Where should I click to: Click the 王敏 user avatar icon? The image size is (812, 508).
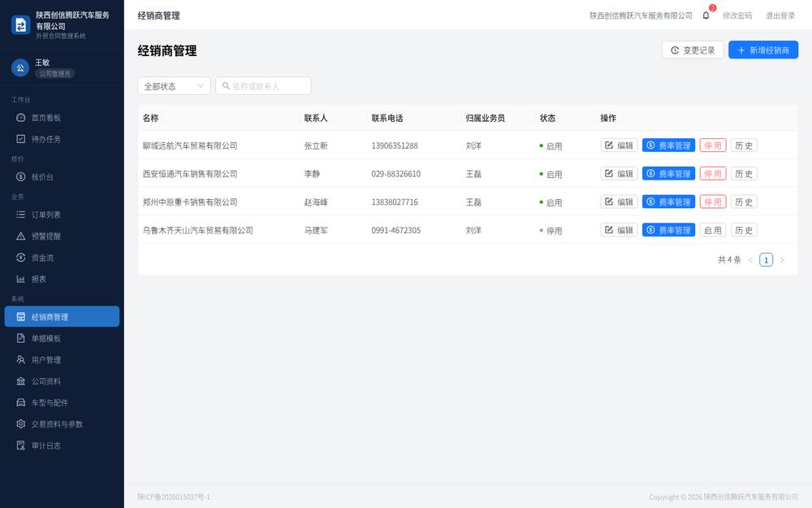click(20, 68)
